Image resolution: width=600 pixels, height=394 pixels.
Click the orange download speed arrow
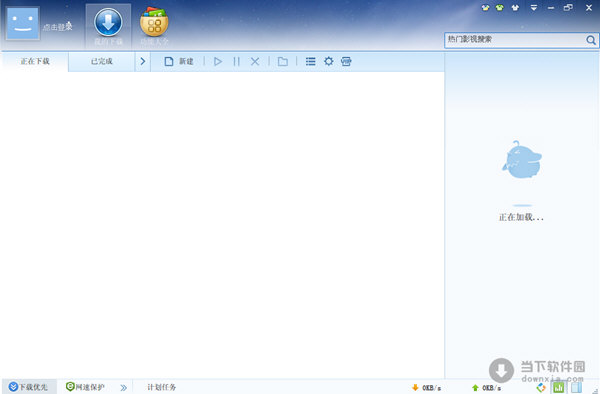click(x=415, y=387)
